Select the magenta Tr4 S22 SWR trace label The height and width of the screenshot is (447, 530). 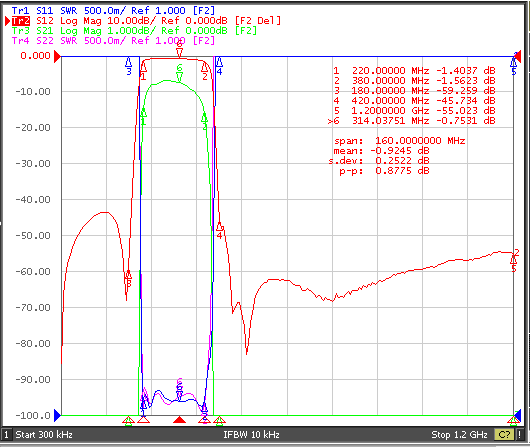(x=113, y=41)
